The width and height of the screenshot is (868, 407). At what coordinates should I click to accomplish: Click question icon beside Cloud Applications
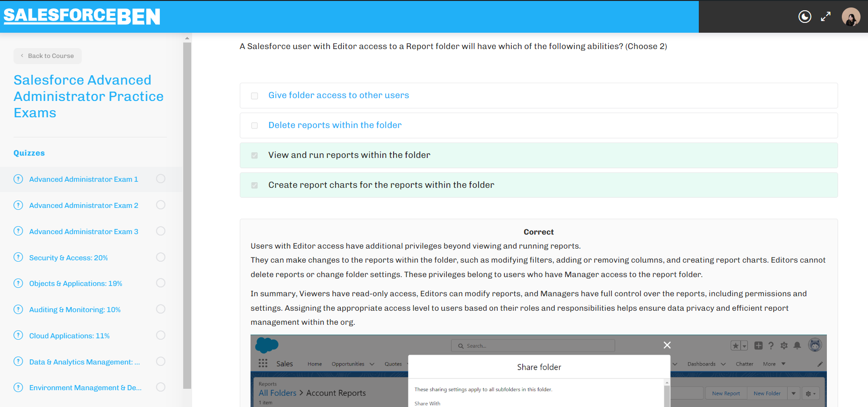(x=18, y=336)
